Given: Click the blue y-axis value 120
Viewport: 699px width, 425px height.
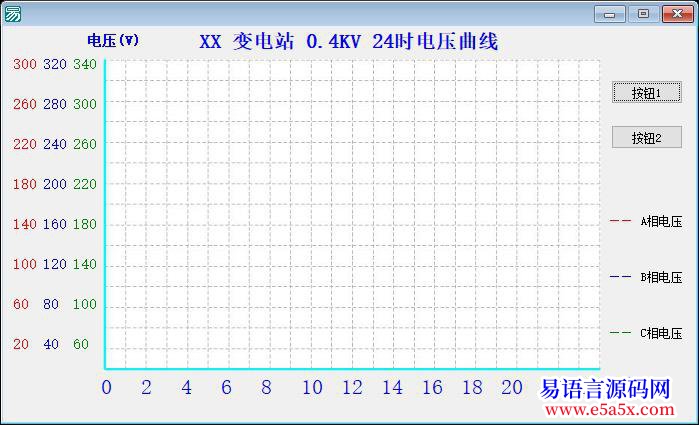Looking at the screenshot, I should click(x=55, y=264).
